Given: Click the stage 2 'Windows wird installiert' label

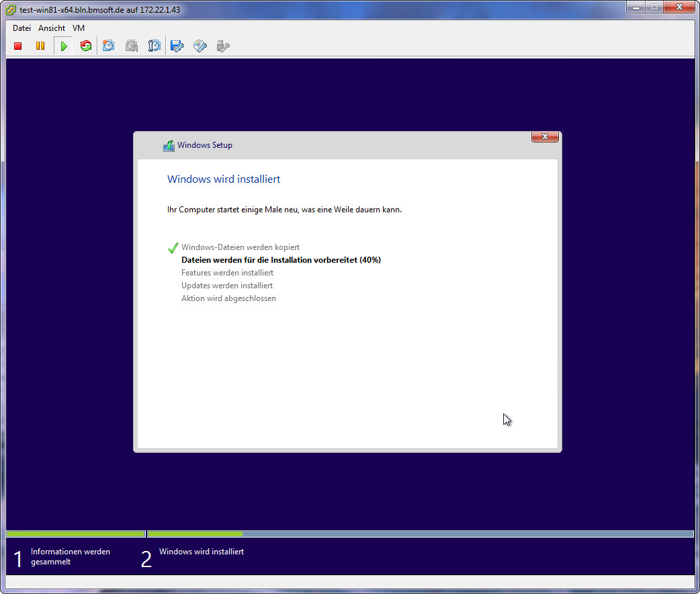Looking at the screenshot, I should point(202,552).
